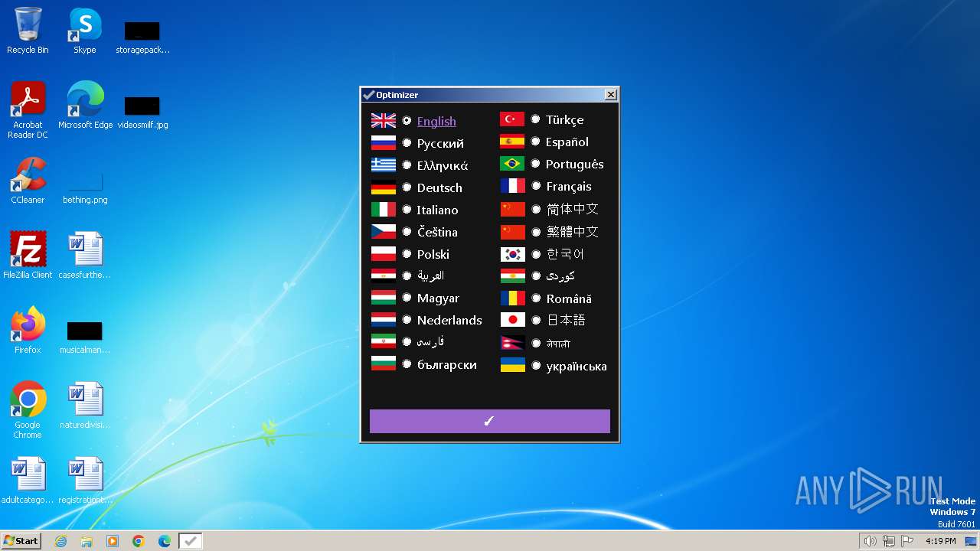
Task: Open Windows Explorer from the taskbar
Action: [87, 541]
